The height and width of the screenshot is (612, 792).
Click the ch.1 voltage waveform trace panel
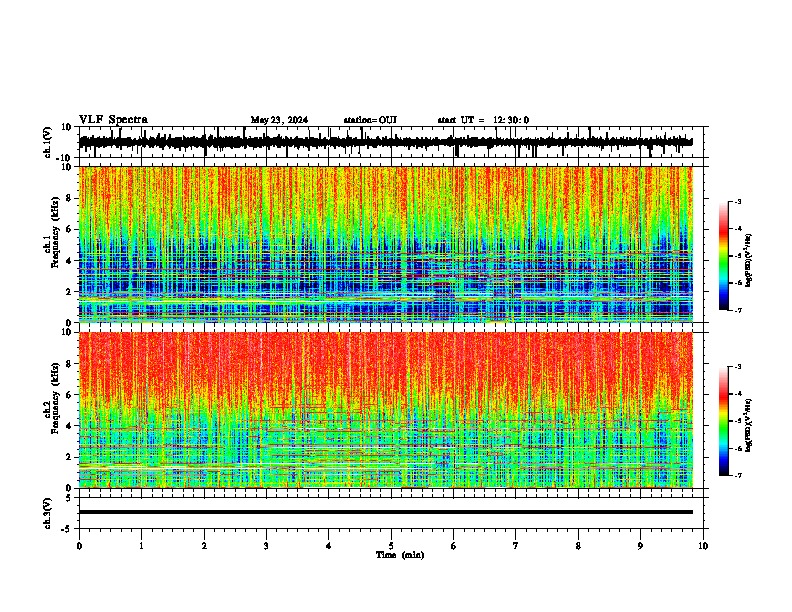(x=391, y=142)
